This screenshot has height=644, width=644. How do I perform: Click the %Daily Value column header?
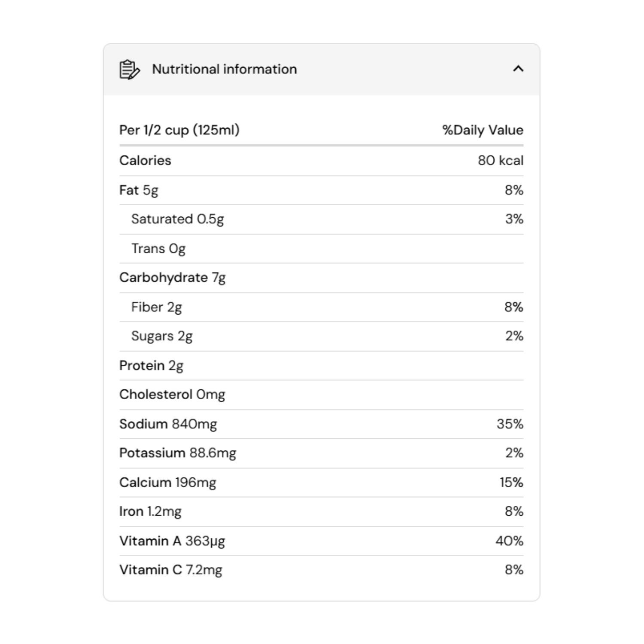point(483,130)
